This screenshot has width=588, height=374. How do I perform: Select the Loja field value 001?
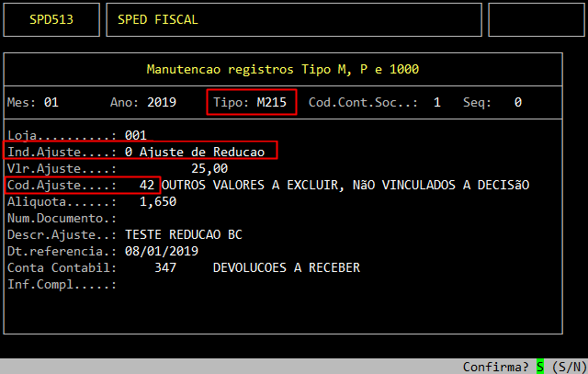(135, 135)
